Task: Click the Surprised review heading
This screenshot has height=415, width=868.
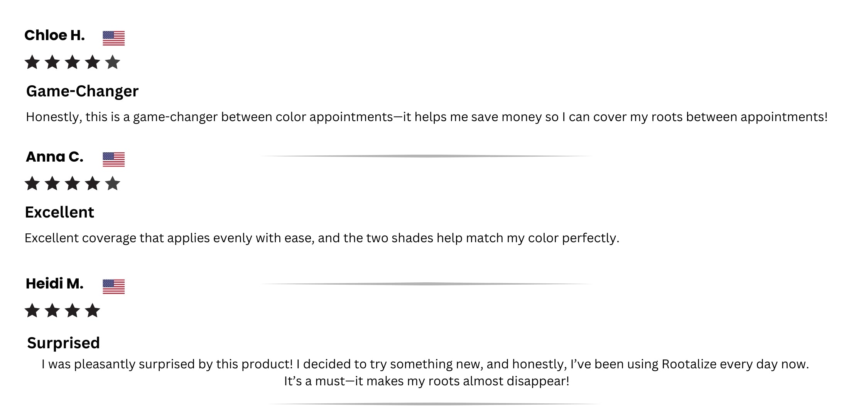Action: 63,343
